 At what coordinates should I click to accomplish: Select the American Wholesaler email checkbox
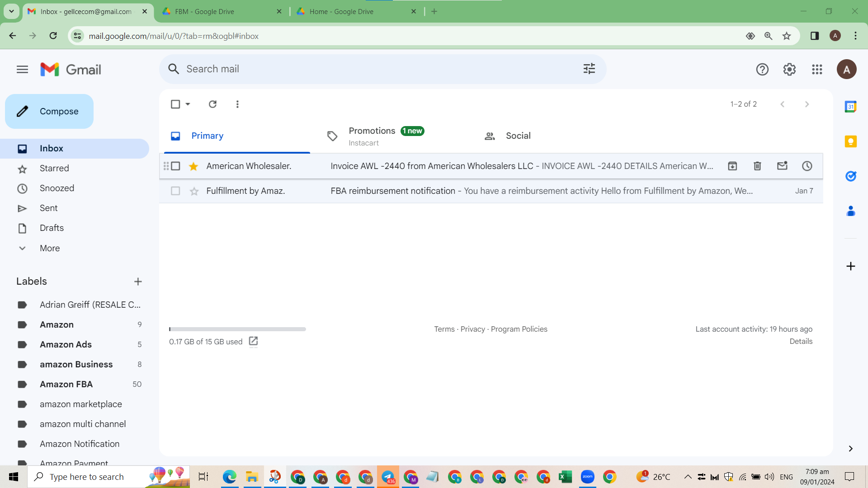point(175,166)
